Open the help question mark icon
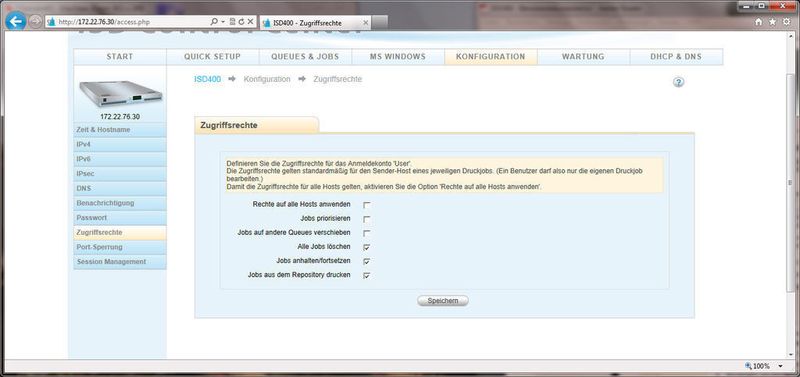The height and width of the screenshot is (377, 800). (x=678, y=82)
